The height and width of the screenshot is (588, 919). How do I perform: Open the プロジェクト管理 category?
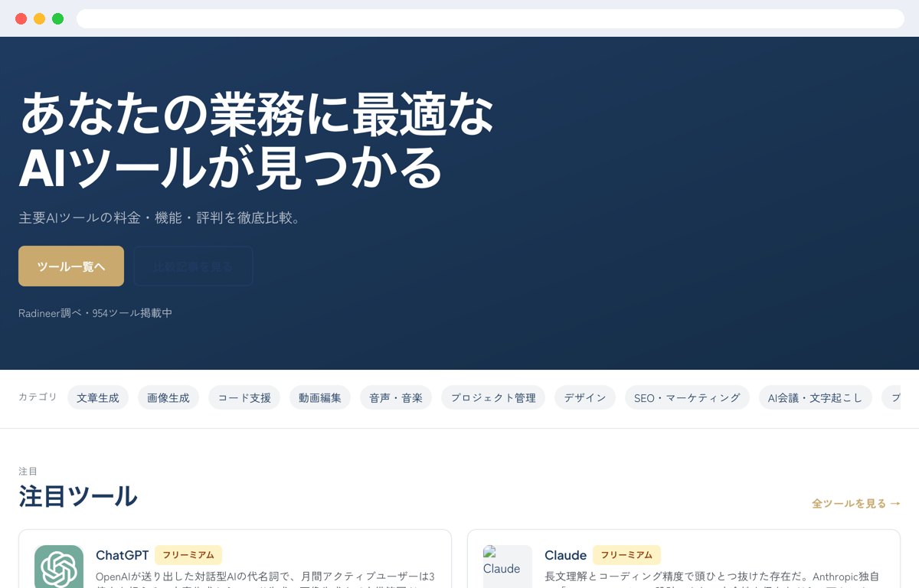(x=493, y=397)
